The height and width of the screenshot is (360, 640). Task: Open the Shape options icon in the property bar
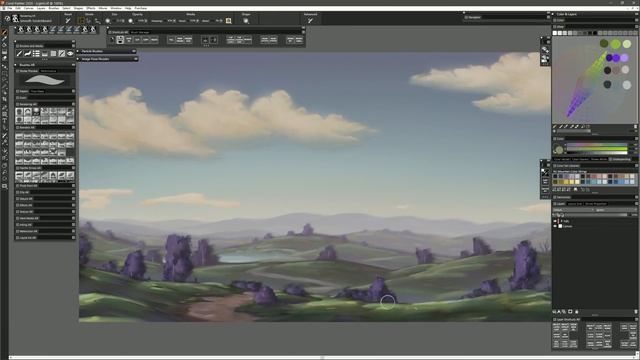(246, 21)
